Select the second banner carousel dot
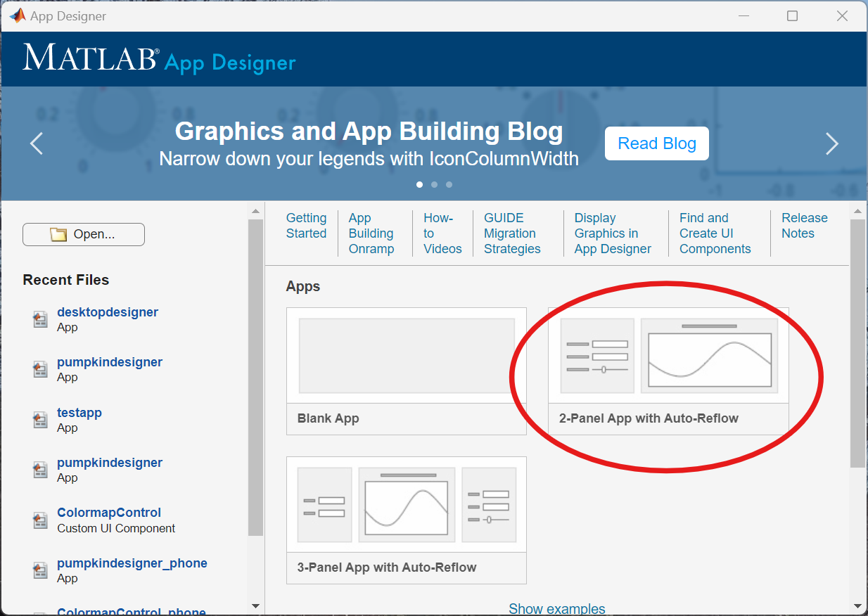This screenshot has width=868, height=616. tap(434, 185)
